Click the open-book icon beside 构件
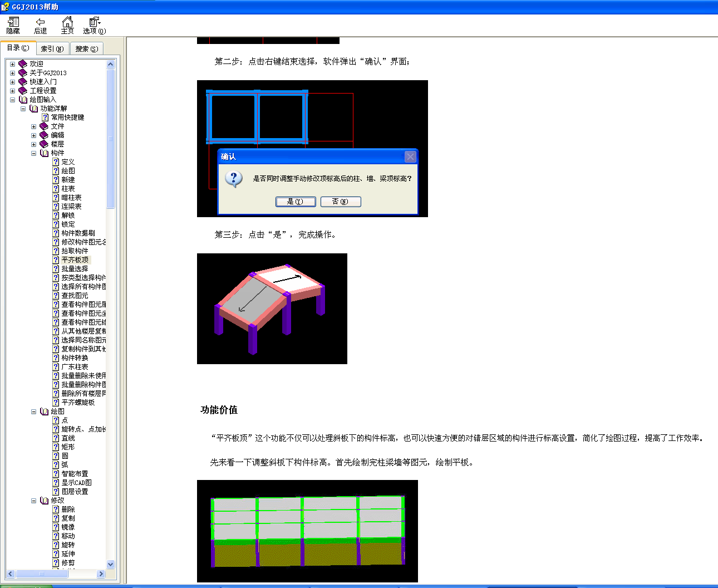718x588 pixels. [x=44, y=153]
